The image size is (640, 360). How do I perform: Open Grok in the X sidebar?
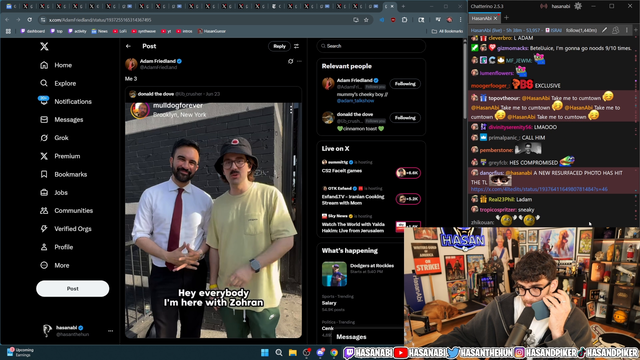coord(54,138)
